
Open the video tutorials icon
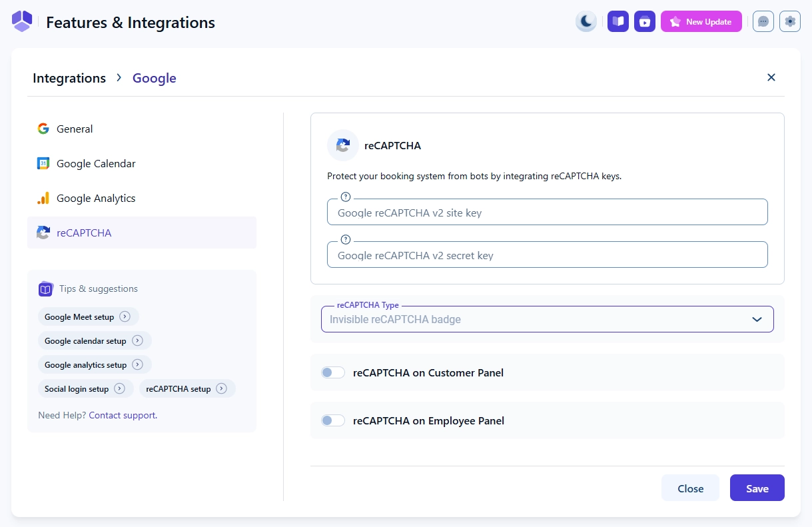coord(645,21)
